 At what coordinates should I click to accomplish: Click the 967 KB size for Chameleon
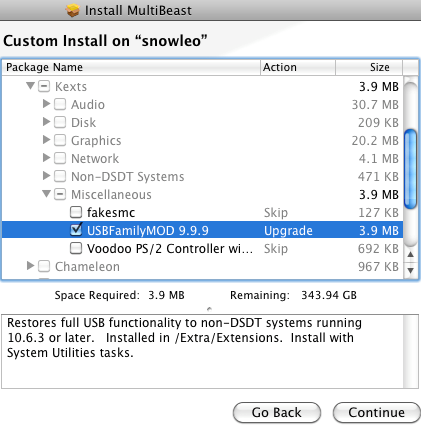[378, 267]
